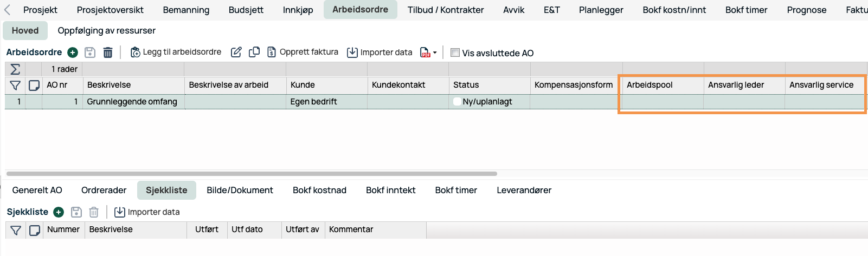Open the Kompensasjonsform cell of the first row
Viewport: 868px width, 256px height.
(574, 102)
